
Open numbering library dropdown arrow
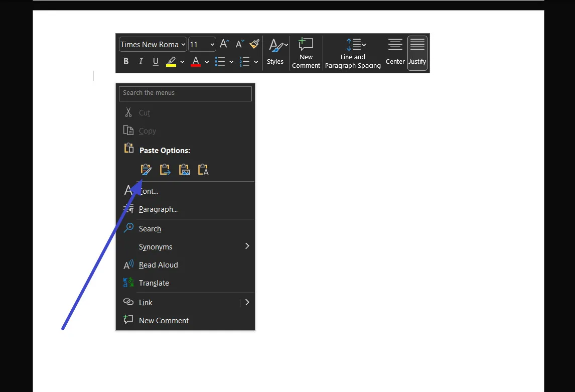tap(256, 62)
